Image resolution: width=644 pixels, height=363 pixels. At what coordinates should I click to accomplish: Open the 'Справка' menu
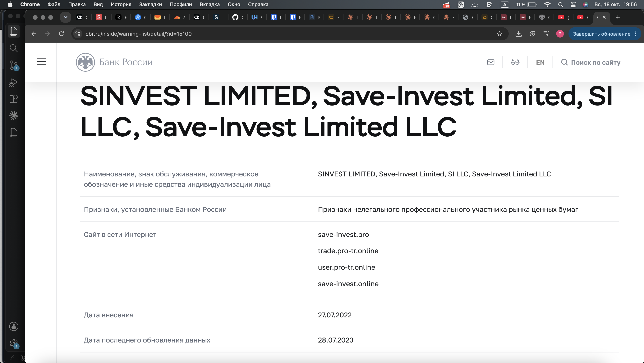pyautogui.click(x=258, y=4)
